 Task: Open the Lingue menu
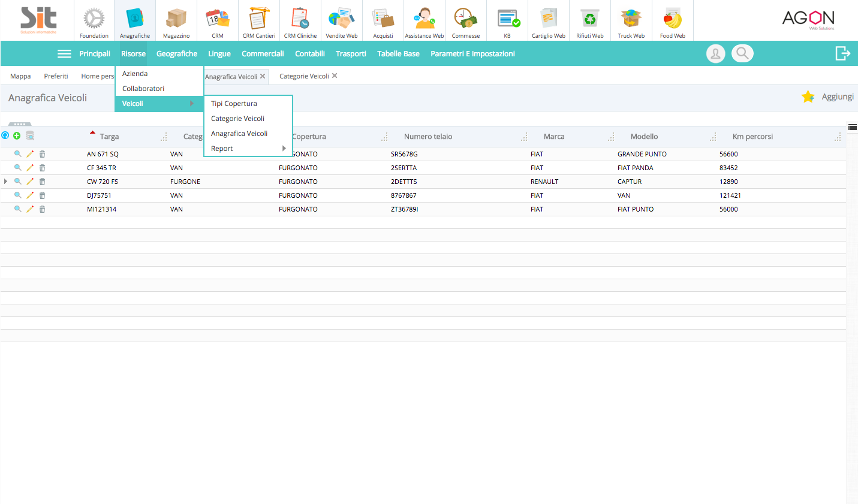219,54
